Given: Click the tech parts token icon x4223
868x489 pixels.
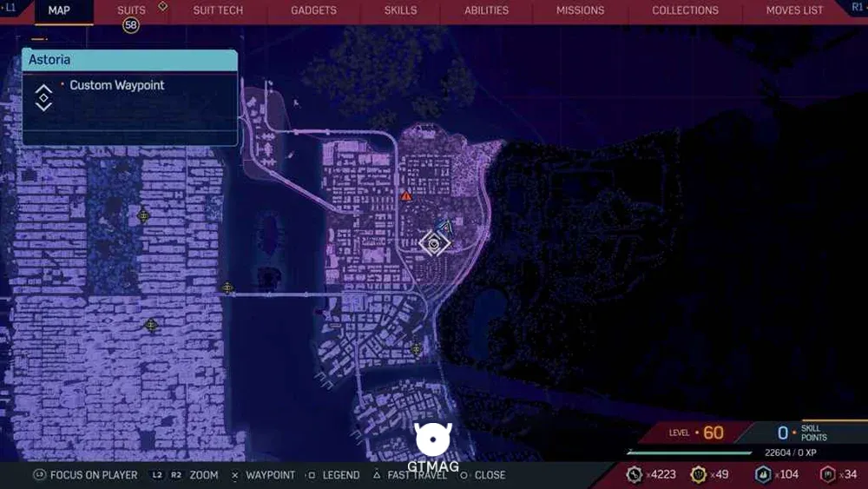Looking at the screenshot, I should [x=635, y=474].
